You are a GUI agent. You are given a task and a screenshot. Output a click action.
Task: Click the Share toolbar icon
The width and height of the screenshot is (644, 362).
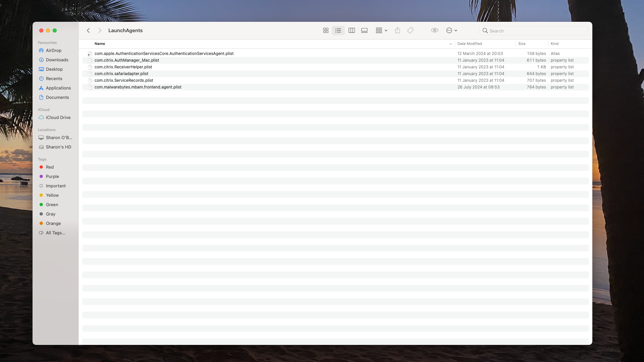point(397,31)
